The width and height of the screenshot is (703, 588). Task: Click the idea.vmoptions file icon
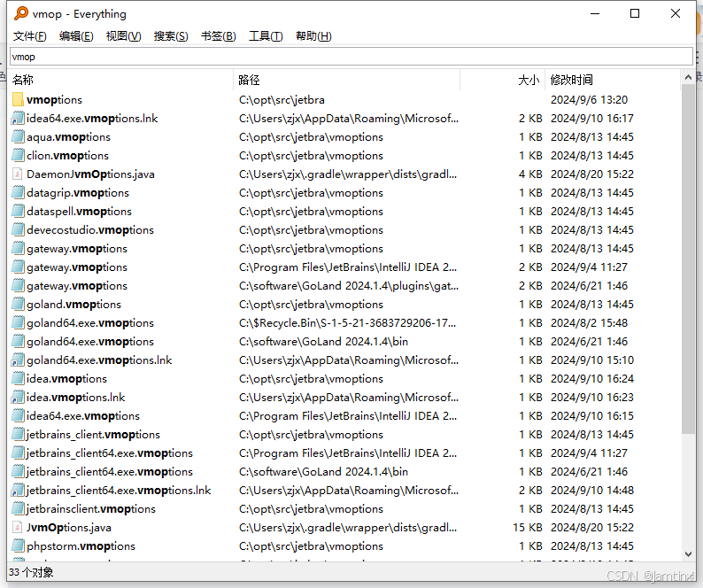(18, 379)
